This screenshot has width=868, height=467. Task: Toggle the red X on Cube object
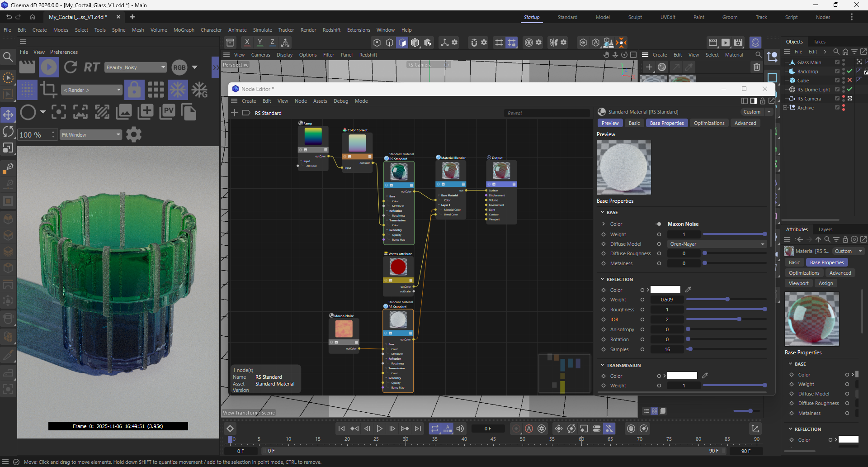coord(849,80)
